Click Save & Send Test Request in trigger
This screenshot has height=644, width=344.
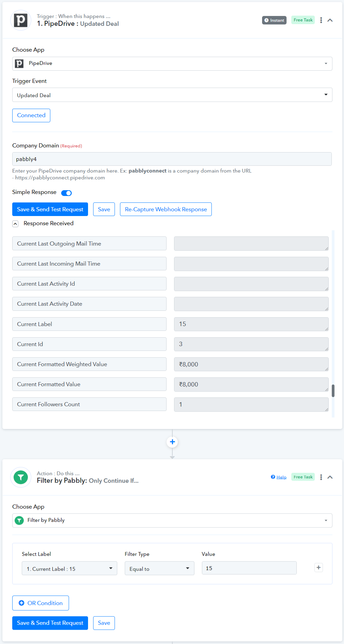pyautogui.click(x=50, y=209)
